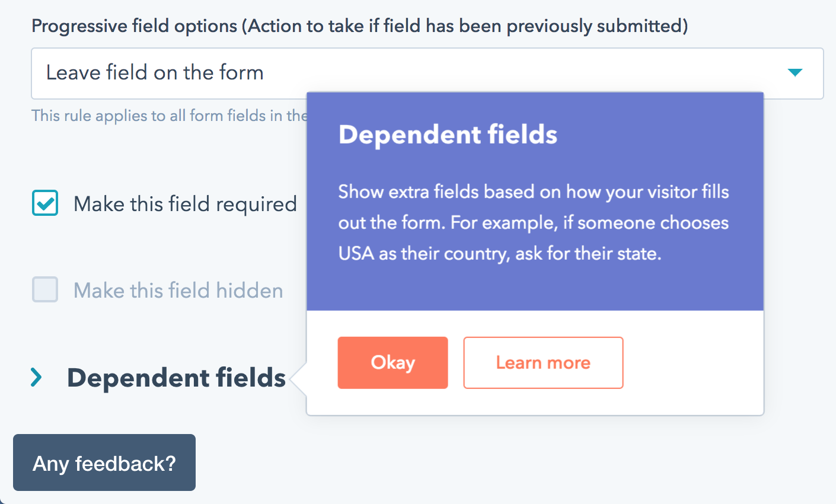
Task: Click the popover's pointer arrow tip
Action: click(296, 378)
